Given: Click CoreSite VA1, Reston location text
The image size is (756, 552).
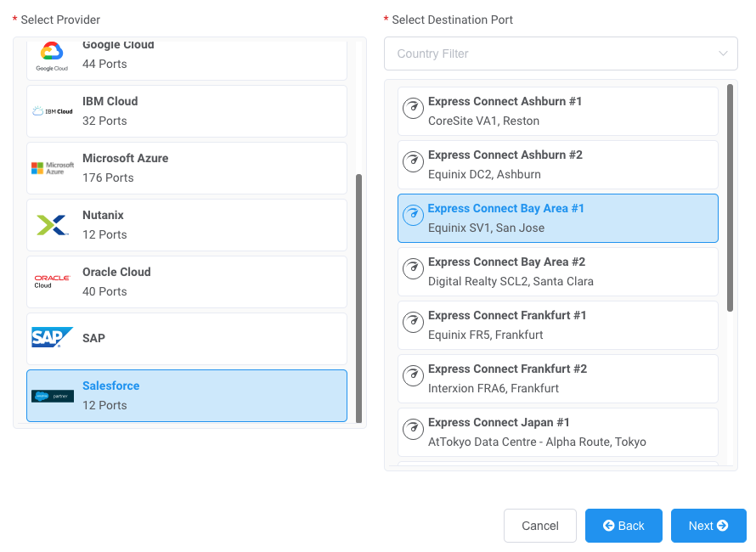Looking at the screenshot, I should (x=483, y=121).
